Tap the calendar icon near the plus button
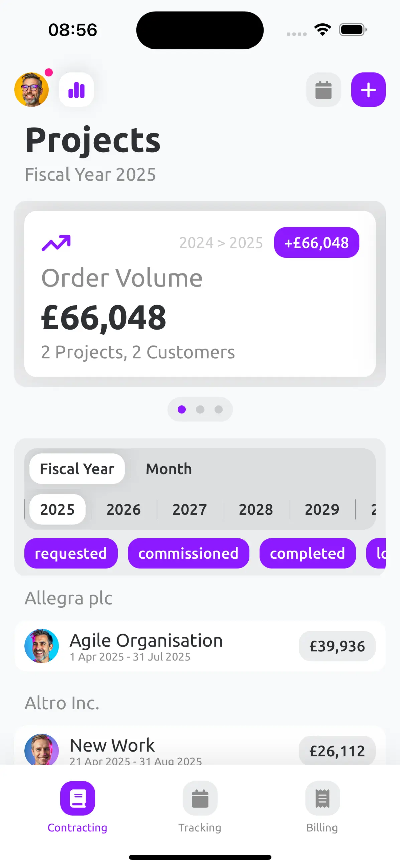The height and width of the screenshot is (868, 400). [323, 90]
